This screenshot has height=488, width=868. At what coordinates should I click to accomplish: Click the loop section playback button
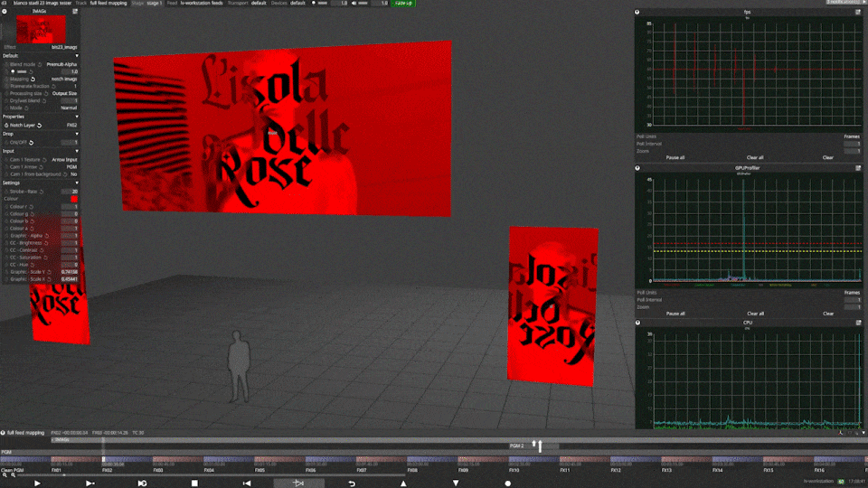pyautogui.click(x=142, y=483)
